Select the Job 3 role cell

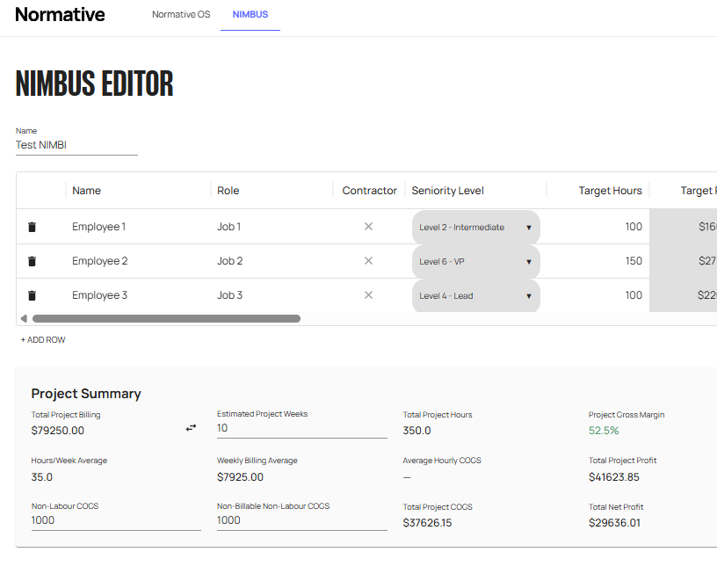229,295
